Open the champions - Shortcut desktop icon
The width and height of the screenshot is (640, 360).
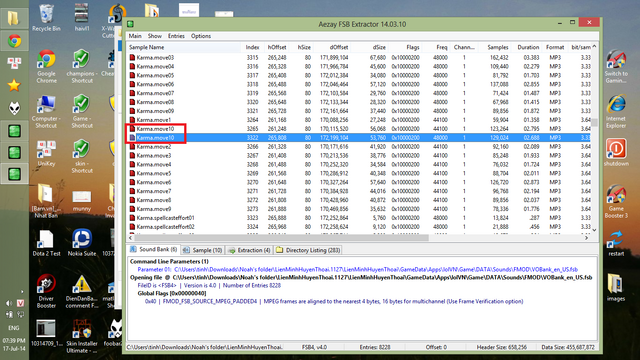[82, 67]
